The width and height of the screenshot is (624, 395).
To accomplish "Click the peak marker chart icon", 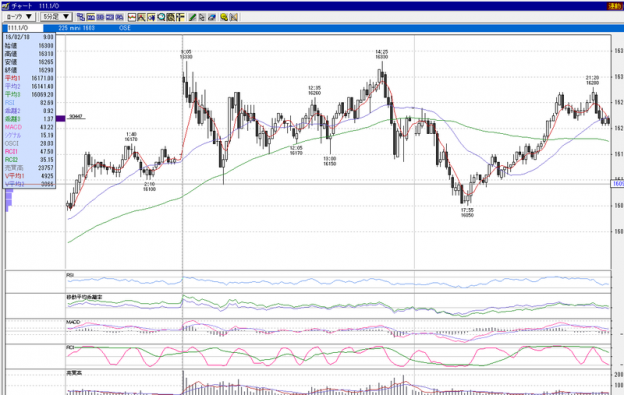I will point(141,17).
